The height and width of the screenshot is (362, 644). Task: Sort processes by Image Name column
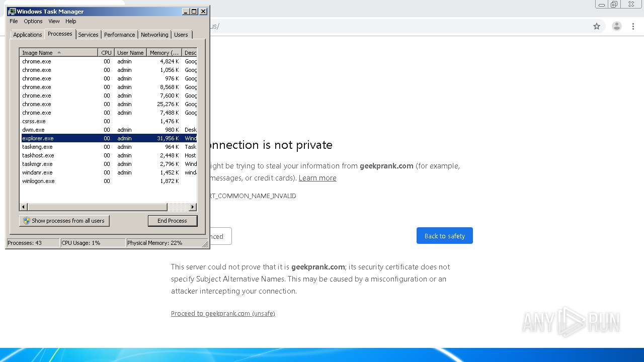click(x=58, y=53)
